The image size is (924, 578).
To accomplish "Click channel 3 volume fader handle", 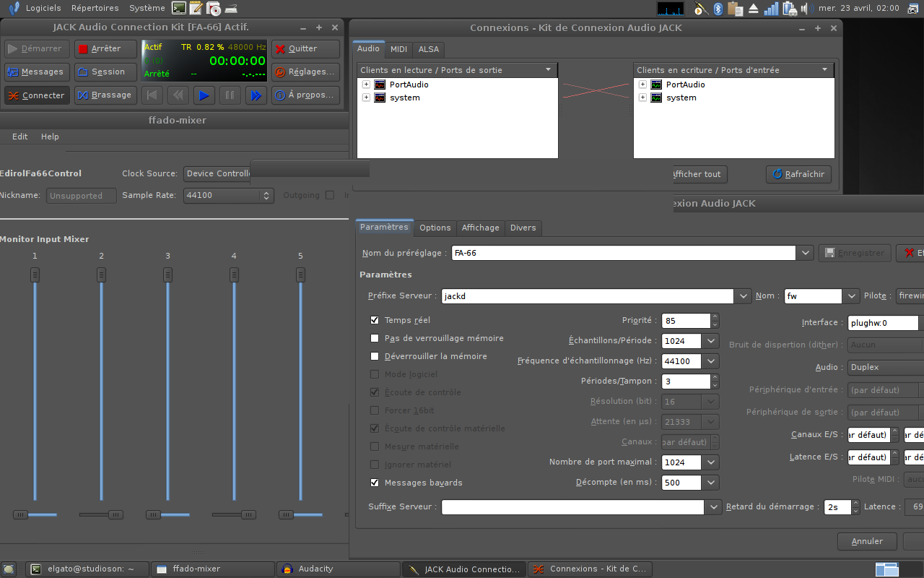I will 167,275.
